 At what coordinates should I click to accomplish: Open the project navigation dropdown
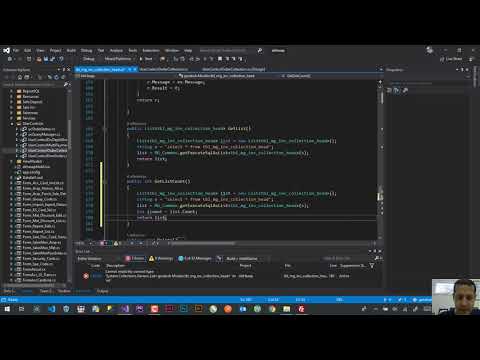point(127,76)
